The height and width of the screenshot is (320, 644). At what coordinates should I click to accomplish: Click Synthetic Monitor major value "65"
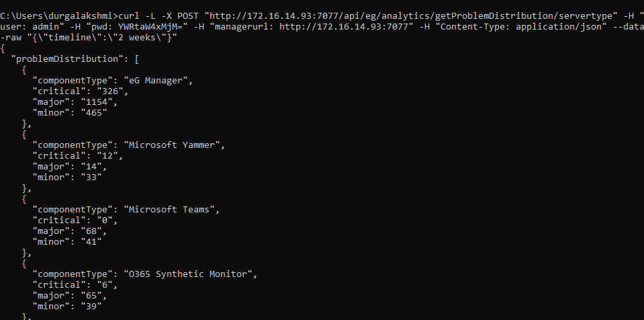coord(91,296)
